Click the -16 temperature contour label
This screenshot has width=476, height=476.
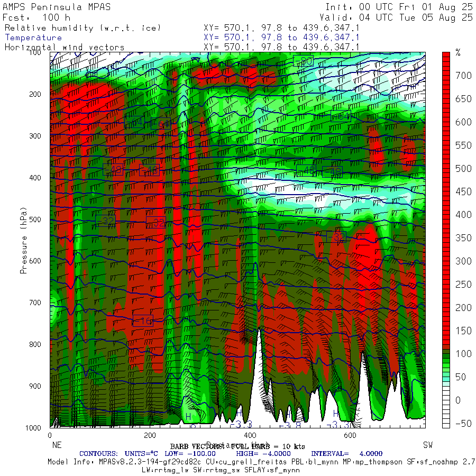143,321
